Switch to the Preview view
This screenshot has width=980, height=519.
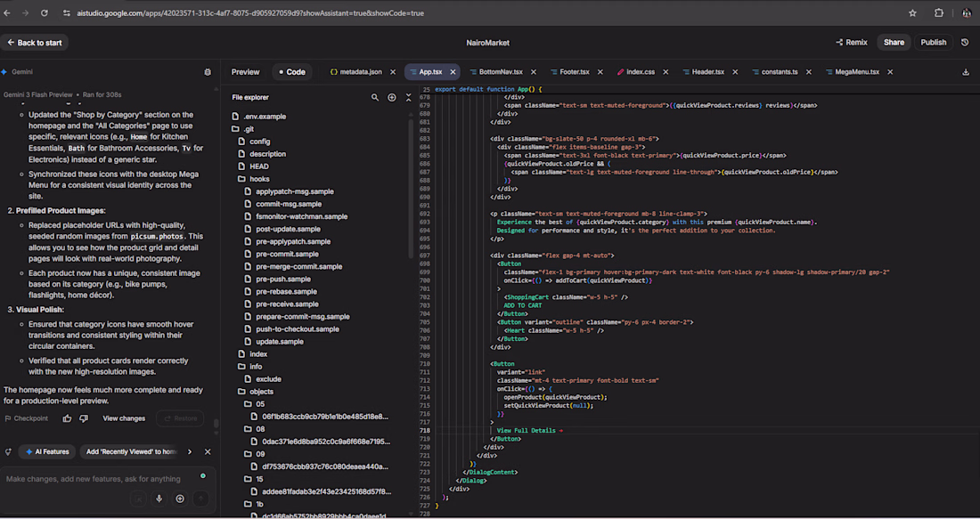tap(245, 72)
